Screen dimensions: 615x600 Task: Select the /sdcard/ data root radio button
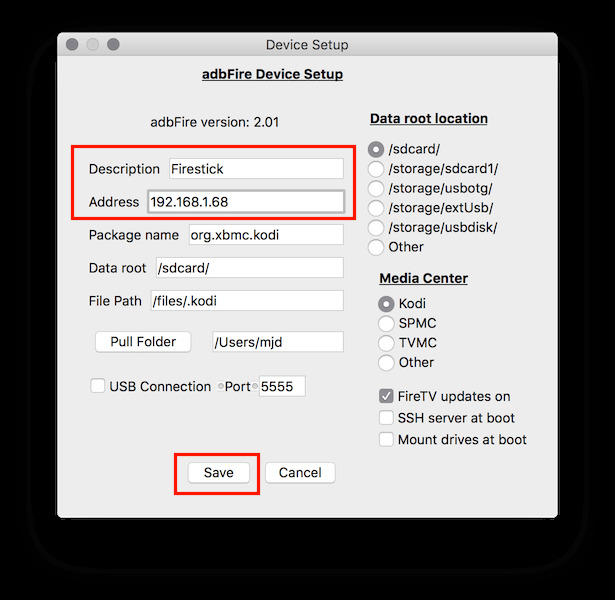(x=376, y=149)
